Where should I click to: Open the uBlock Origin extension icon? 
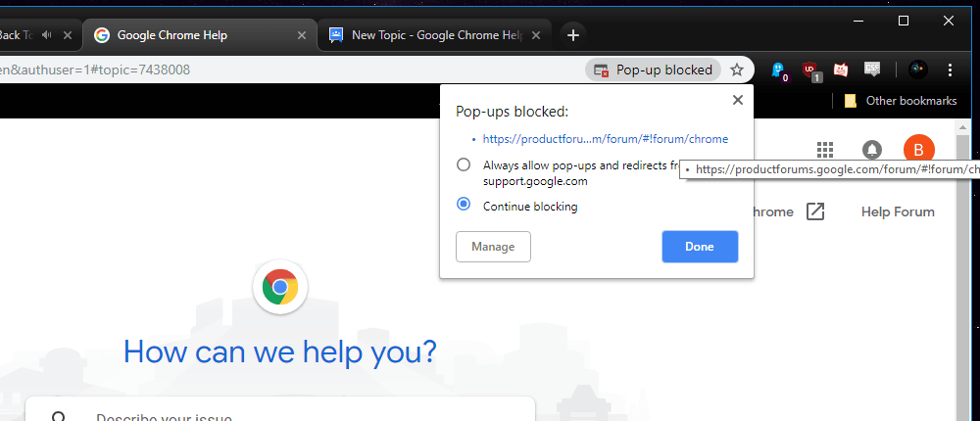(810, 70)
